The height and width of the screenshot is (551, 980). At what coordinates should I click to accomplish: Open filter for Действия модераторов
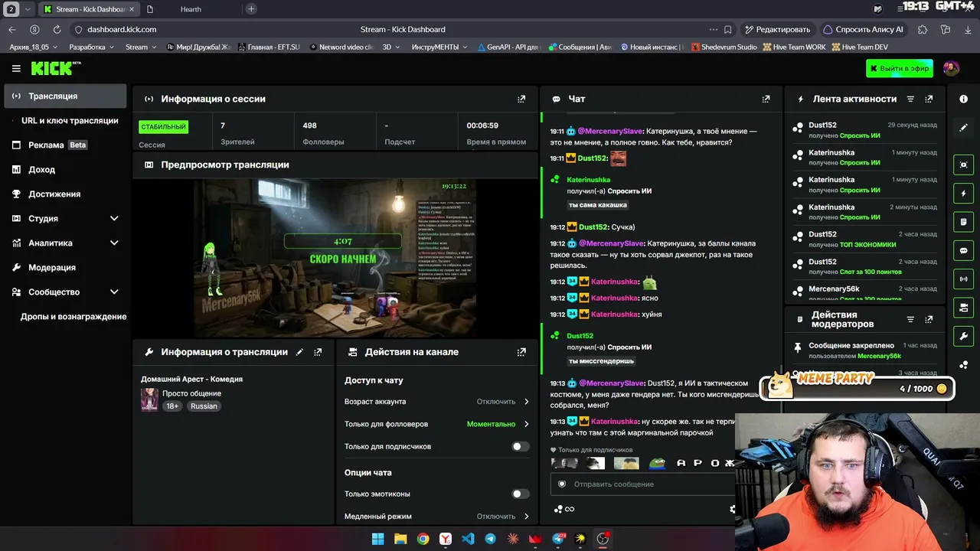tap(910, 319)
